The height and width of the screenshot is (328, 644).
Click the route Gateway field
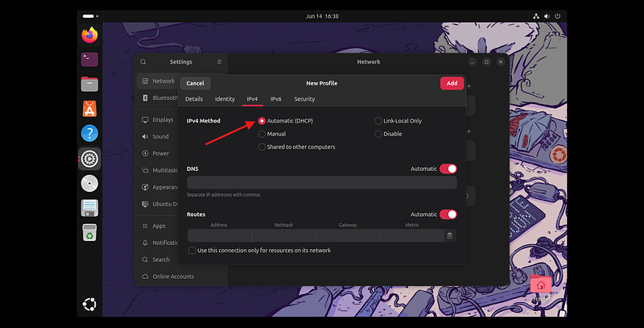point(348,235)
